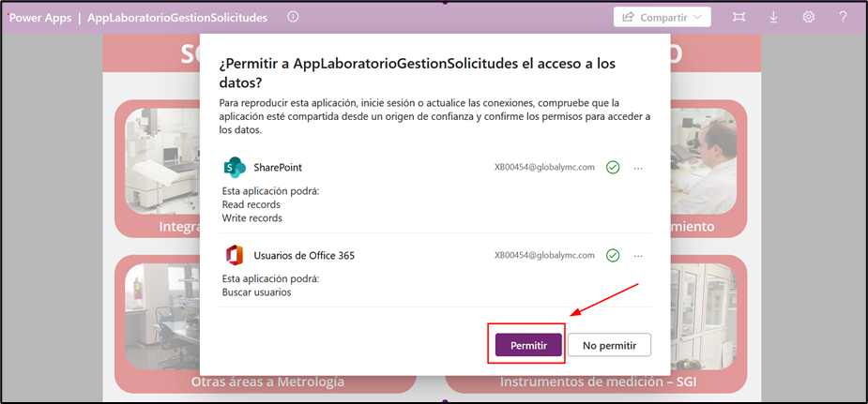This screenshot has height=404, width=868.
Task: Open the settings gear in header
Action: 808,17
